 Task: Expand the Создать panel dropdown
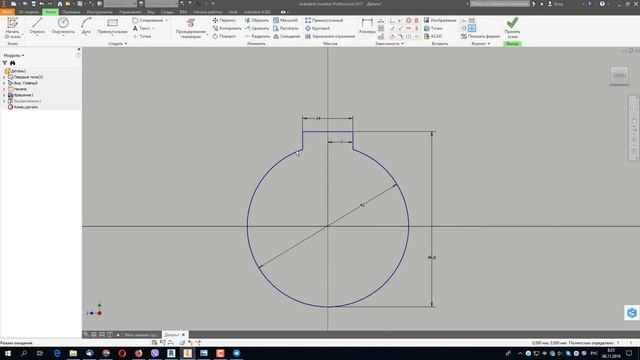click(x=118, y=44)
